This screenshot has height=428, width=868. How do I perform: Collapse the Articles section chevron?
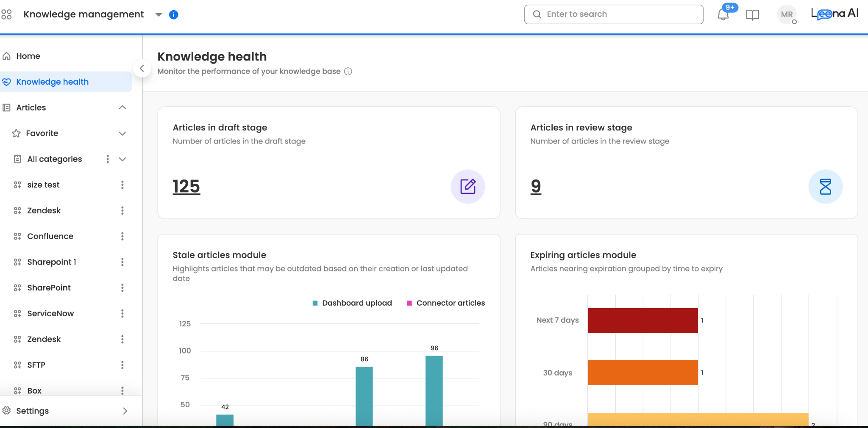coord(122,108)
